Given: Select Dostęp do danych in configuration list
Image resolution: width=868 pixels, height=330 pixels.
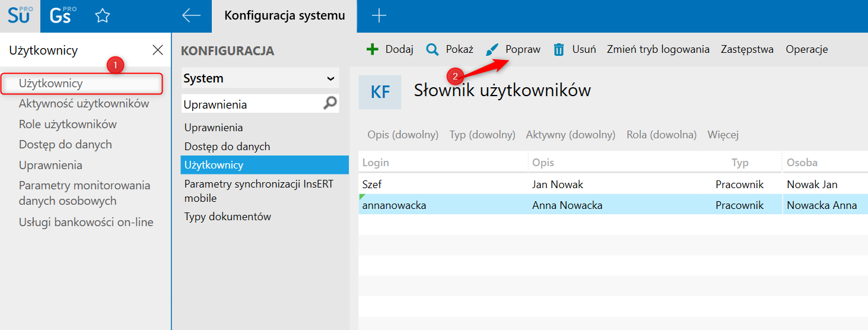Looking at the screenshot, I should click(227, 146).
